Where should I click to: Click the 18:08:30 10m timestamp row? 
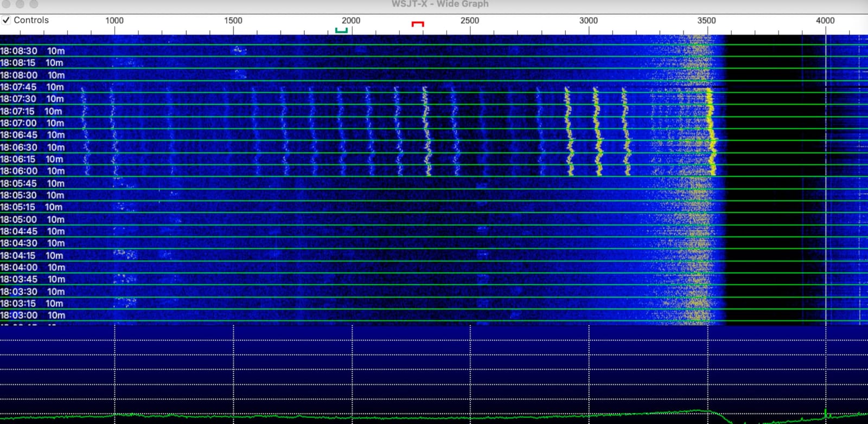pos(33,51)
